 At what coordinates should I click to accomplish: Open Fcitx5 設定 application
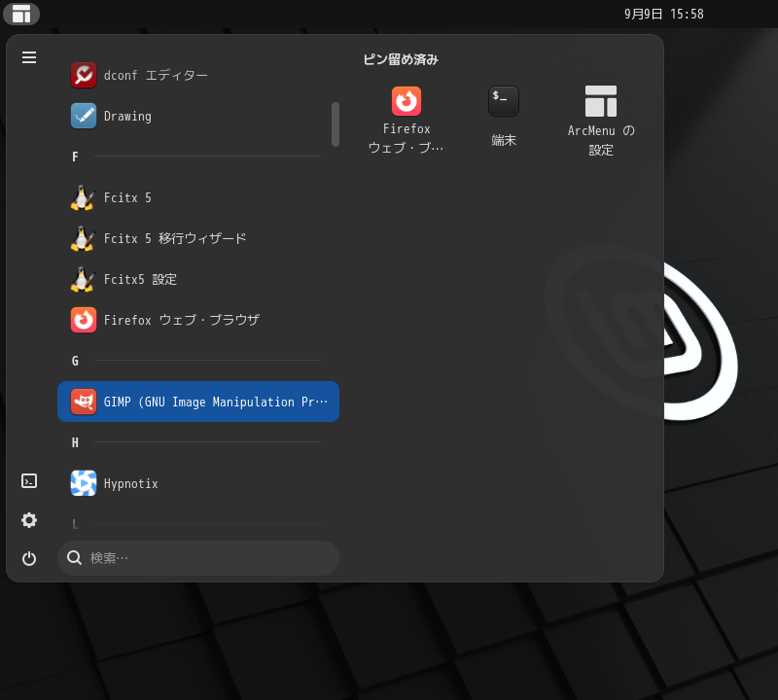click(198, 279)
